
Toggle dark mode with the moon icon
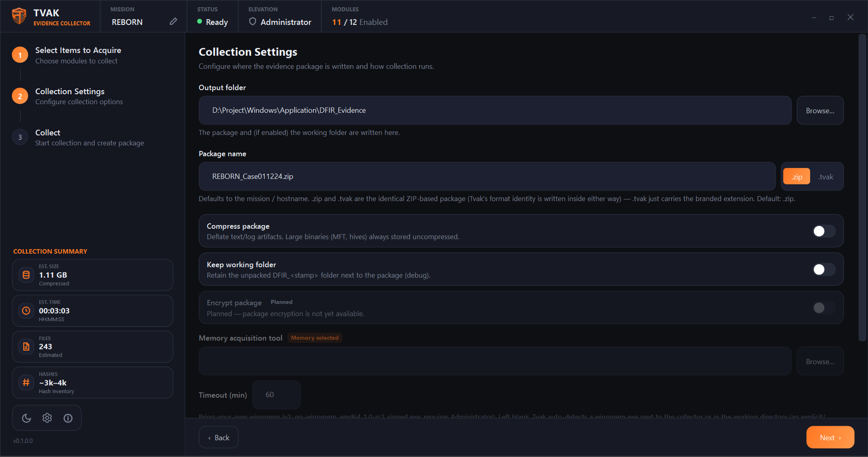(27, 418)
